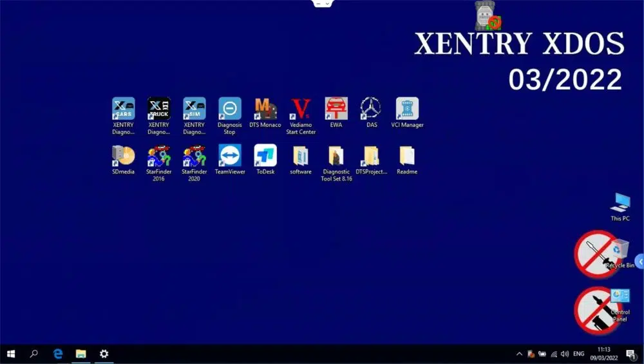Select StarFinder 2016 shortcut
This screenshot has height=364, width=644.
pos(158,163)
